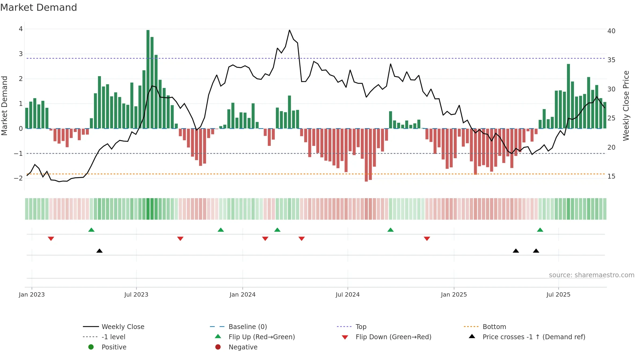The image size is (644, 362).
Task: Click the Weekly Close line peak near 40
Action: 290,30
